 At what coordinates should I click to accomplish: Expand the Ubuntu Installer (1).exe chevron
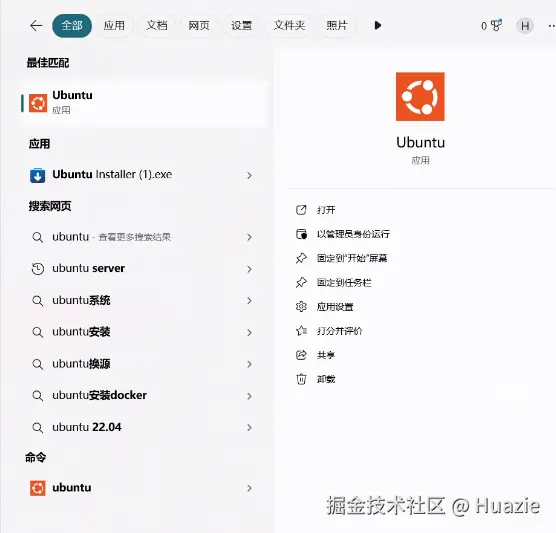point(249,175)
